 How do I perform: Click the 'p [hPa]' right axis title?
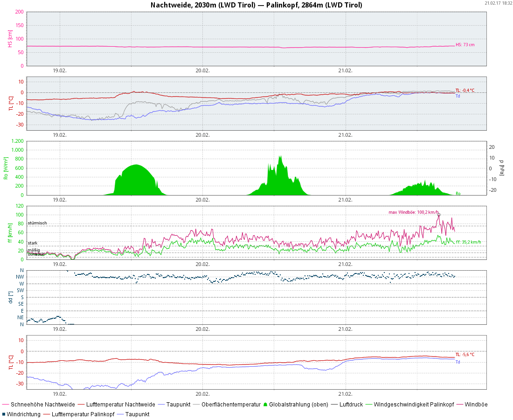[x=501, y=168]
